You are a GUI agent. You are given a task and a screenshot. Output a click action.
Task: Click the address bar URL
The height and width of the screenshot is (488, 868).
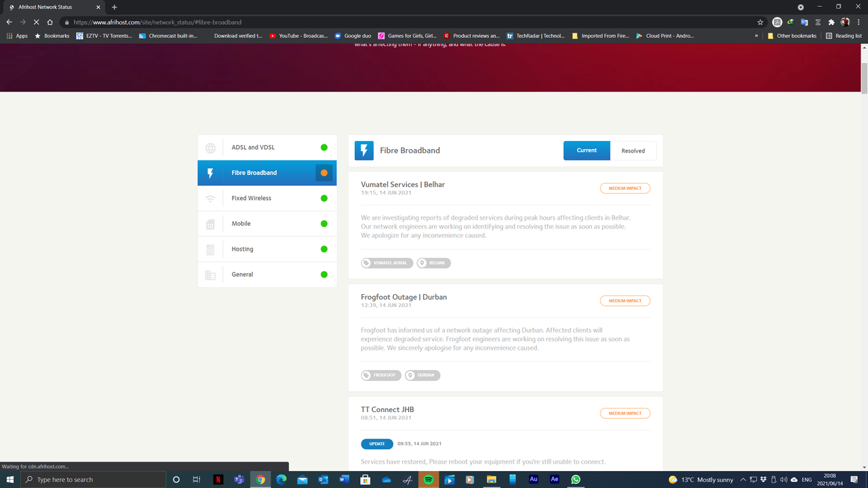[x=157, y=22]
